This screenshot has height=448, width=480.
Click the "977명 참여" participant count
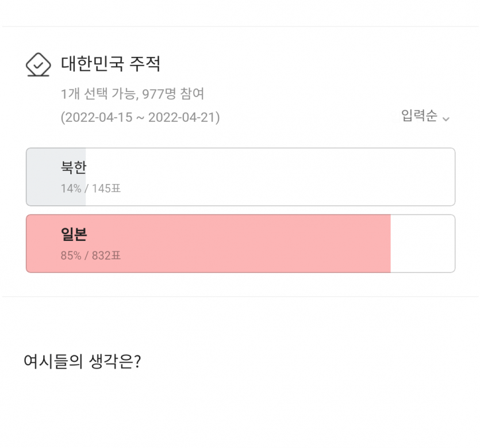pos(174,94)
